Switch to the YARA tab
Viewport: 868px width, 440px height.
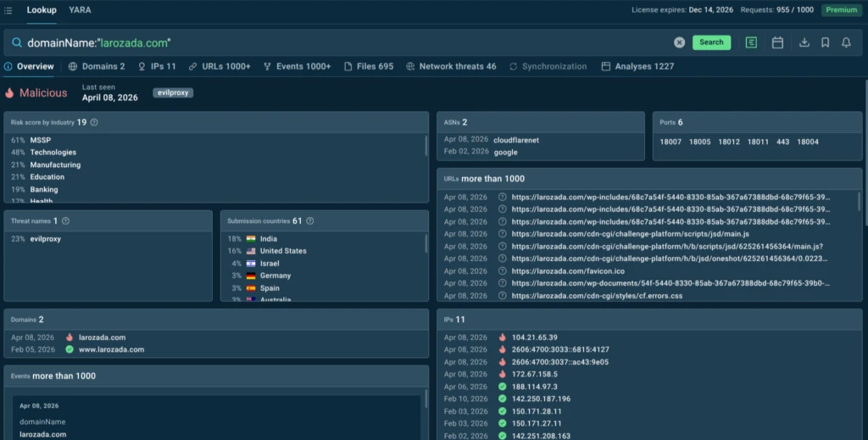(80, 10)
